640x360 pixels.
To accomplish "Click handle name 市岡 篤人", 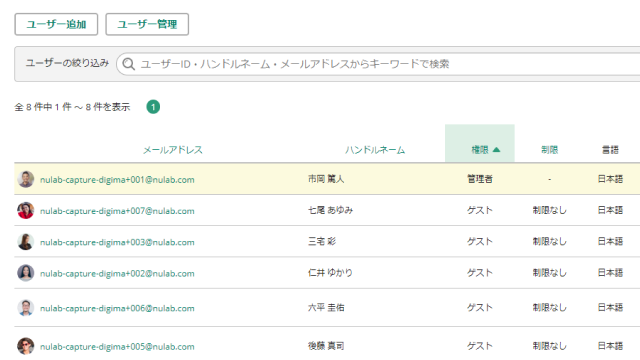I will [326, 179].
